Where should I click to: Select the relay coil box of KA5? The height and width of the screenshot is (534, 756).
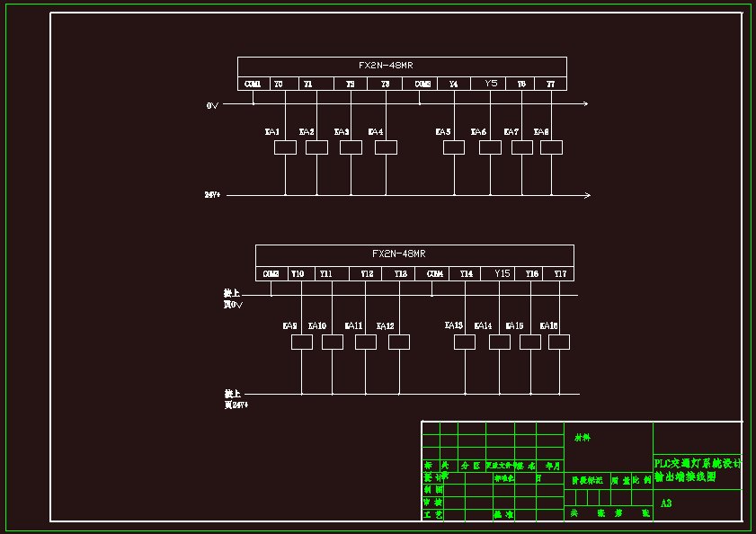(x=454, y=147)
